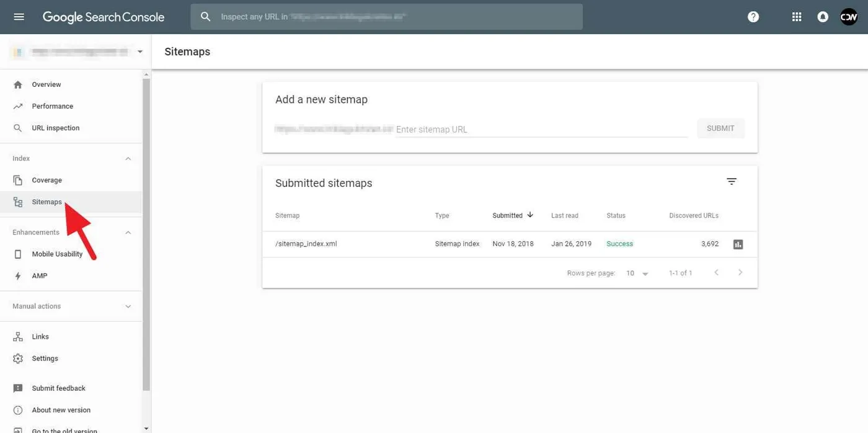Select the Sitemaps menu item
This screenshot has width=868, height=433.
[71, 202]
